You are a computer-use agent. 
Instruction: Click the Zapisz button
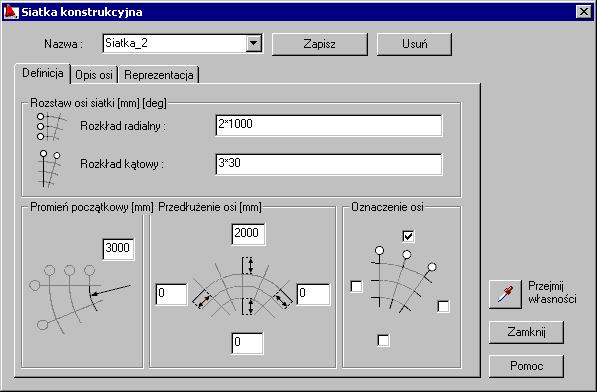[320, 44]
